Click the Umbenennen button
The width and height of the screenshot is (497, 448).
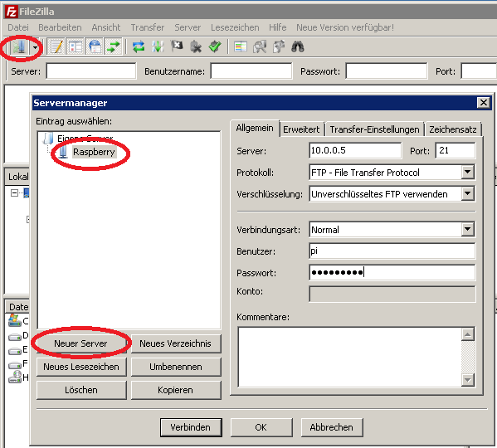point(176,367)
